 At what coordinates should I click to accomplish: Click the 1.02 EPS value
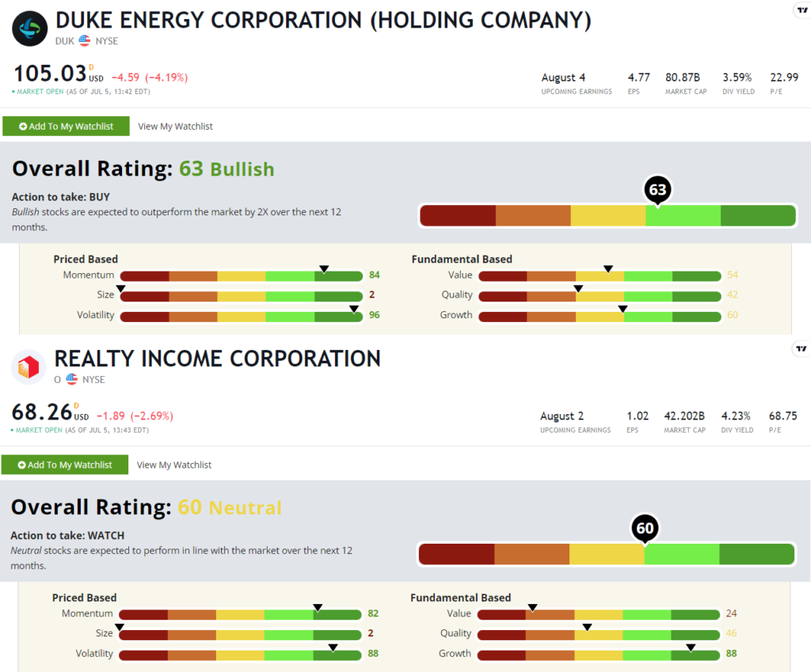point(638,416)
